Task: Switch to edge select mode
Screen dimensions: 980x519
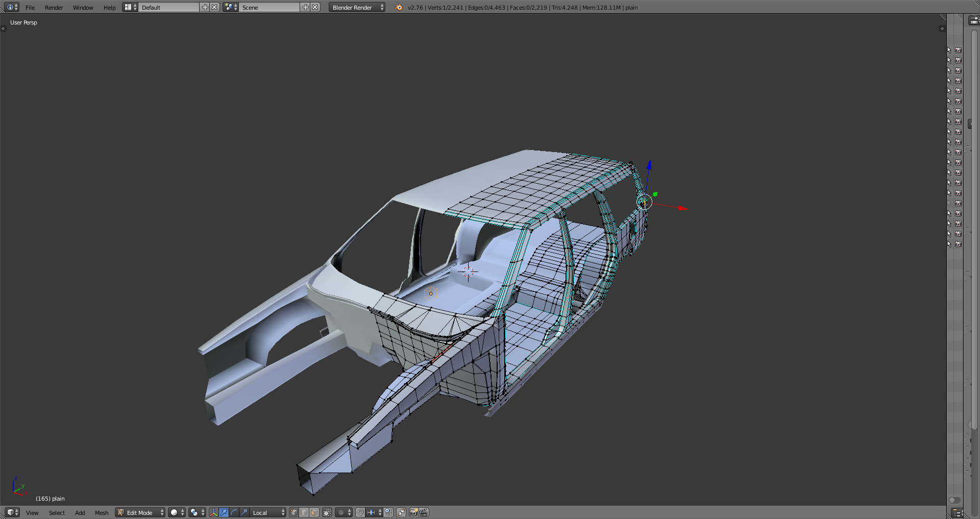Action: [x=304, y=512]
